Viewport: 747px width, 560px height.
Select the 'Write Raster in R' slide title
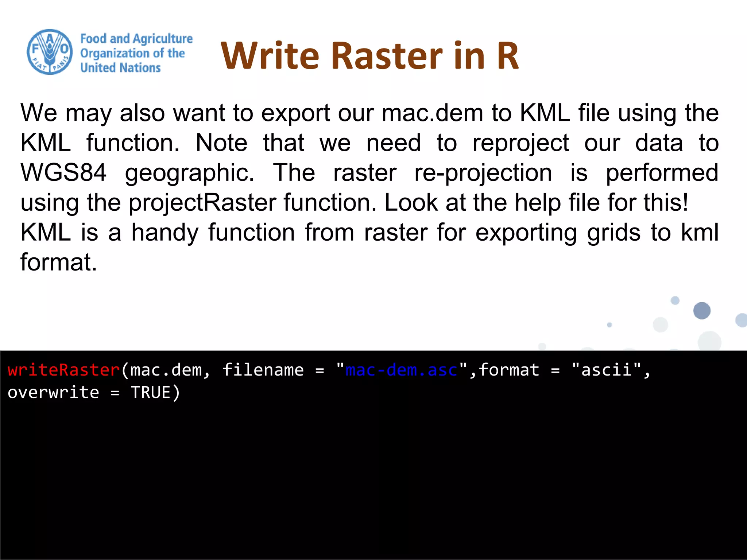pos(370,55)
